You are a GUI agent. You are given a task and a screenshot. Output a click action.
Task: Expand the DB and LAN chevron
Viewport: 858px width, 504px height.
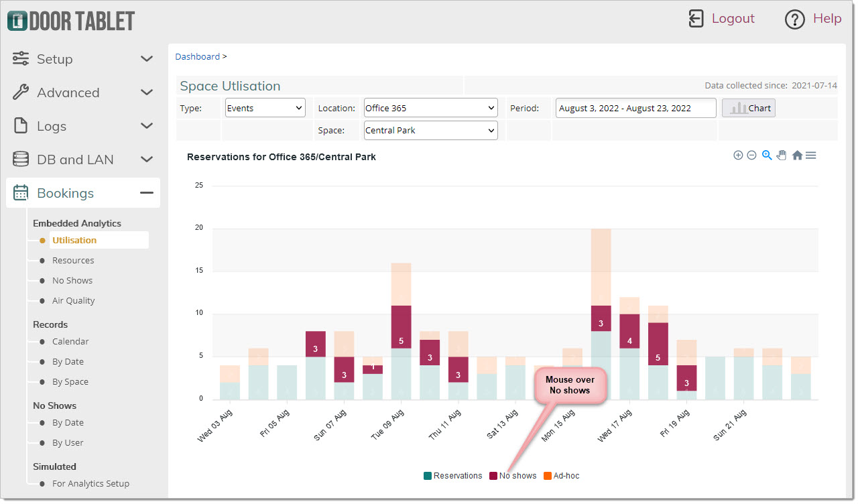tap(147, 160)
